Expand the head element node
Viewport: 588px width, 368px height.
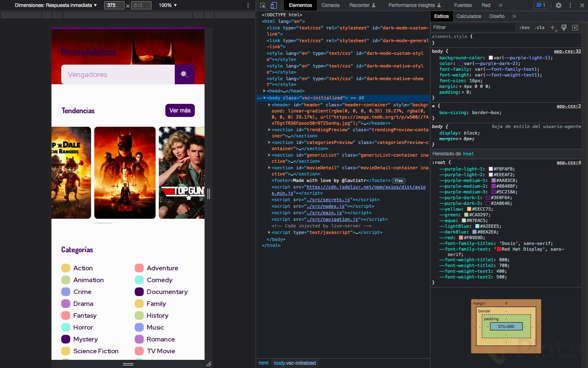(x=264, y=91)
